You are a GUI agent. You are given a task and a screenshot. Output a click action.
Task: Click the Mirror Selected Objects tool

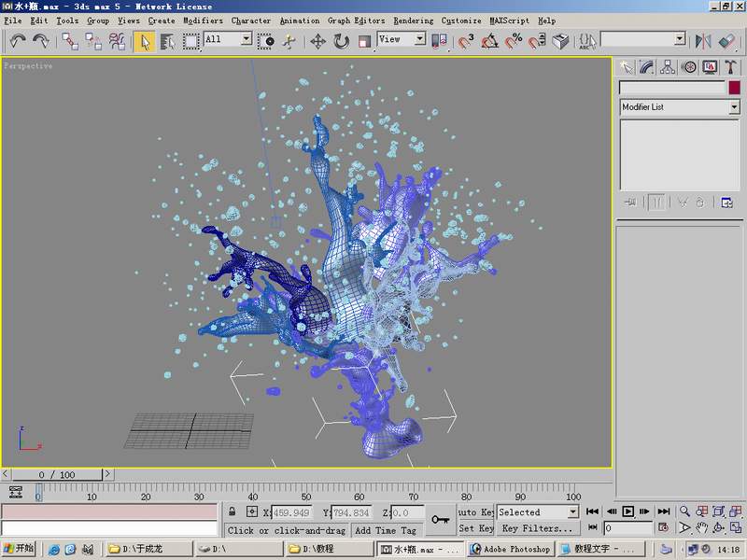point(705,41)
